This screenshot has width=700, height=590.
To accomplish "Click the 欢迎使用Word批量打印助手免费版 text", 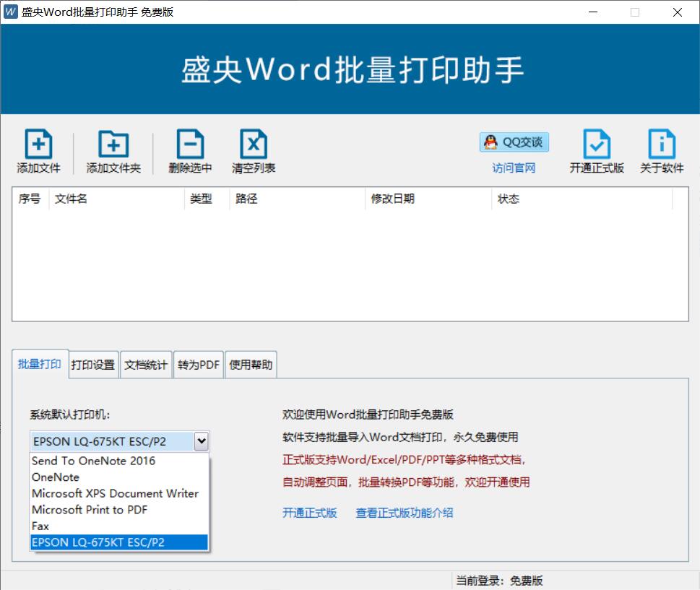I will point(368,415).
